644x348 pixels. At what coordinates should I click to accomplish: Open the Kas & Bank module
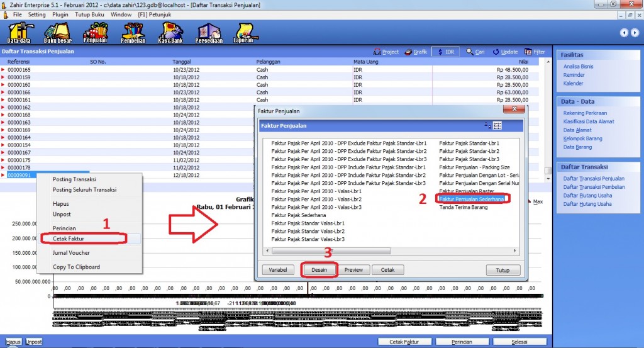tap(171, 32)
